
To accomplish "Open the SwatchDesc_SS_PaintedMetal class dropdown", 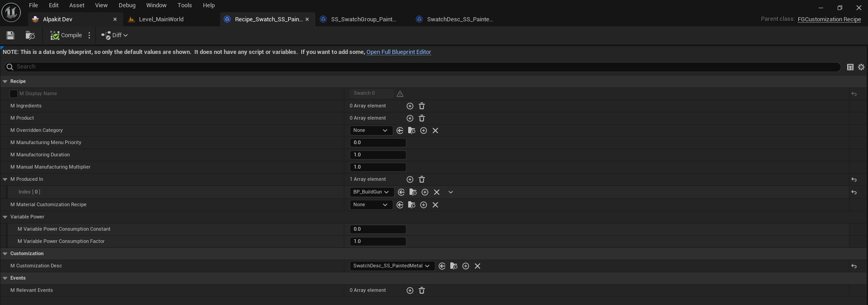I will click(x=392, y=266).
